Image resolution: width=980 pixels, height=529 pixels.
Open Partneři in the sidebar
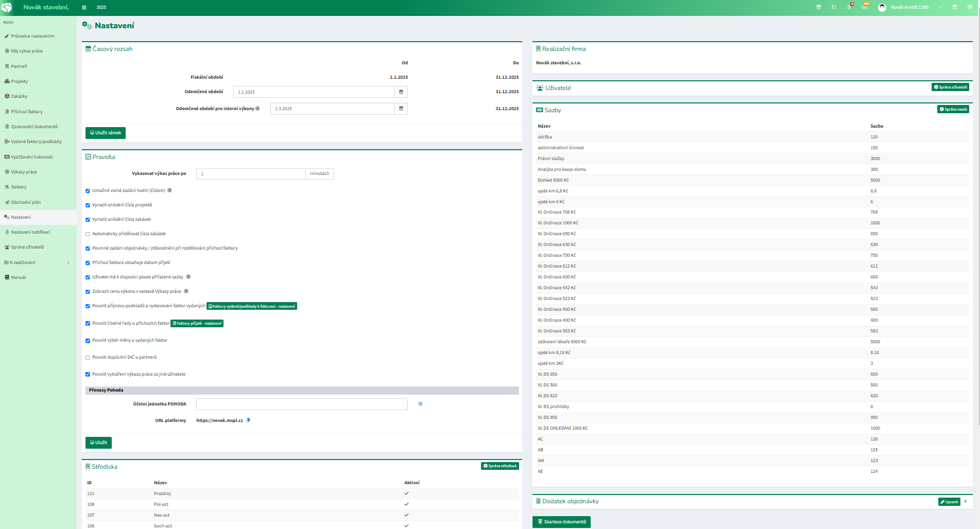coord(38,66)
